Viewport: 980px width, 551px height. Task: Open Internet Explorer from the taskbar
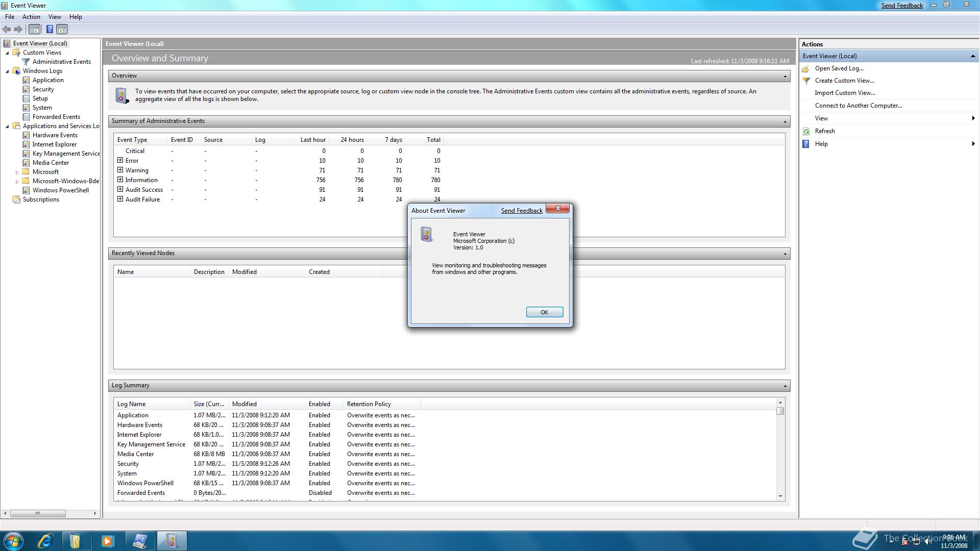pyautogui.click(x=45, y=541)
